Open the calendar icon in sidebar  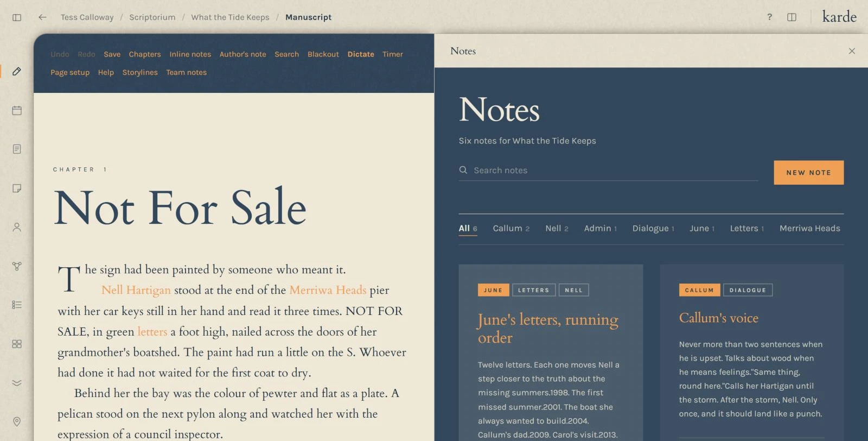17,110
